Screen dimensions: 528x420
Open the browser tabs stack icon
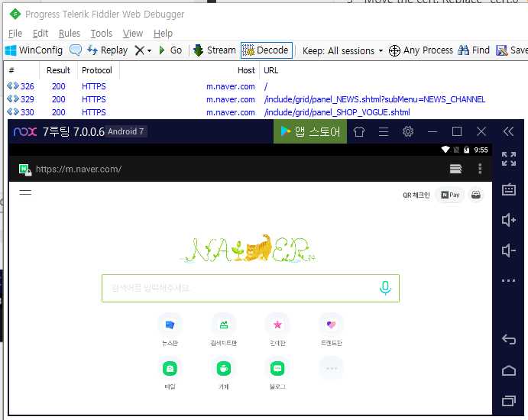click(x=455, y=169)
